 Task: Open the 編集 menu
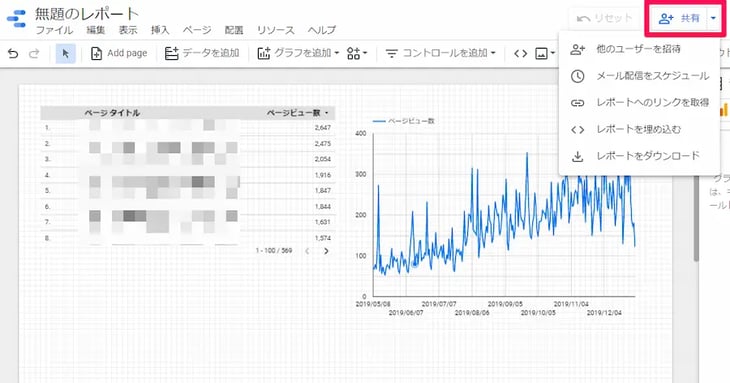coord(96,30)
